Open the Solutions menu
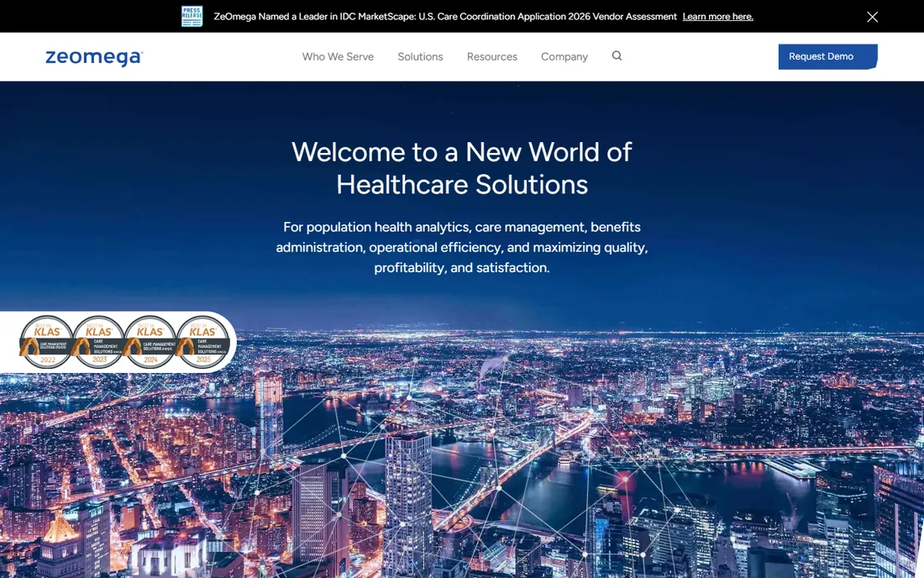The width and height of the screenshot is (924, 578). (x=420, y=56)
